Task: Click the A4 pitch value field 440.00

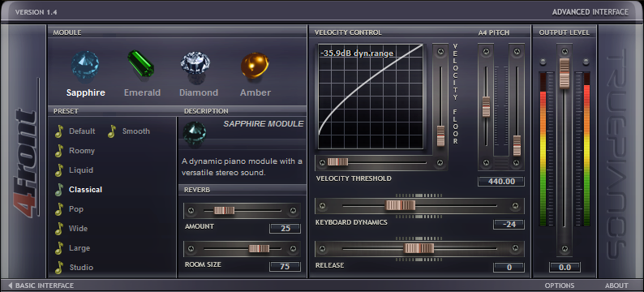Action: click(501, 181)
